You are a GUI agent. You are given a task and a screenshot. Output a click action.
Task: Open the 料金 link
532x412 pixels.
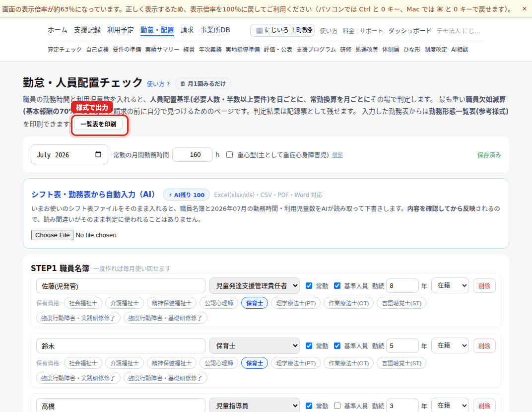pos(348,31)
